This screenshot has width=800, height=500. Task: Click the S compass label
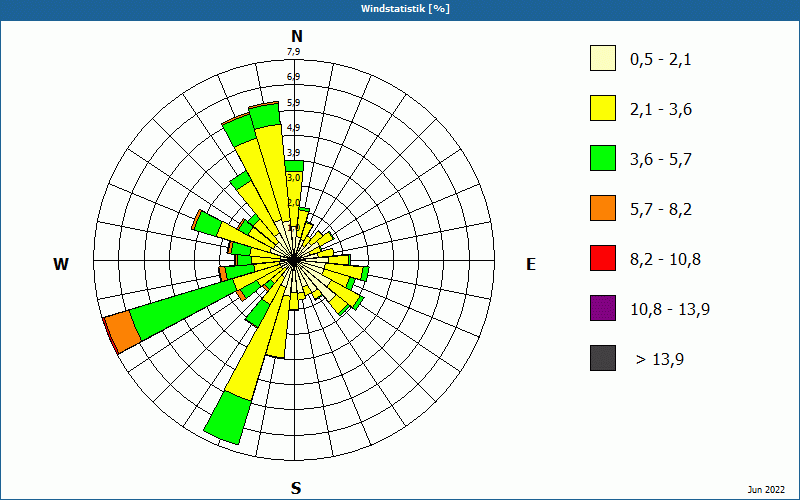click(x=296, y=488)
